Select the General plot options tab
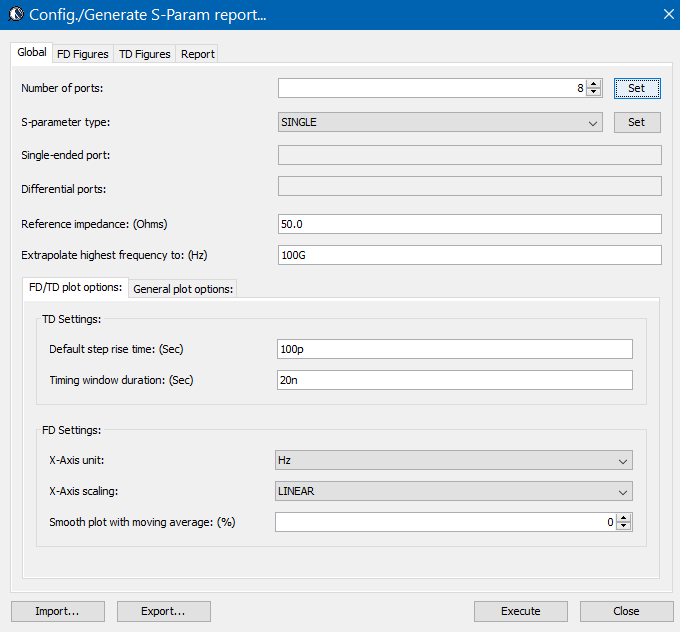Viewport: 680px width, 632px height. click(183, 289)
